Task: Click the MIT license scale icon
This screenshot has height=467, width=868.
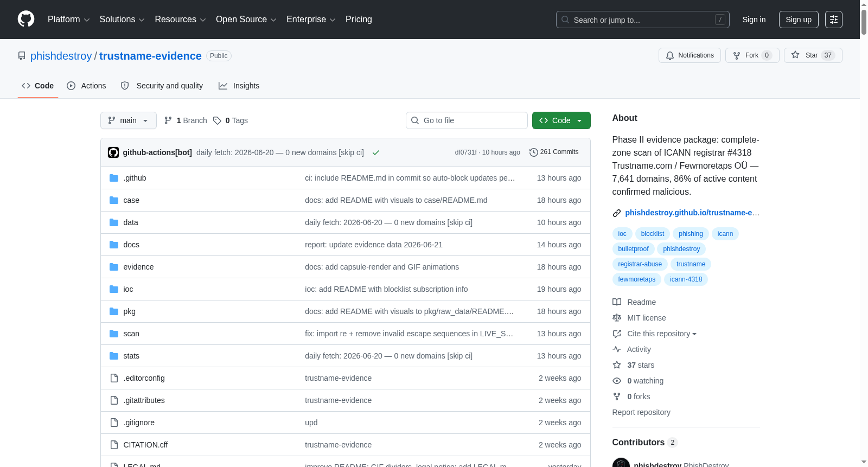Action: pos(617,318)
